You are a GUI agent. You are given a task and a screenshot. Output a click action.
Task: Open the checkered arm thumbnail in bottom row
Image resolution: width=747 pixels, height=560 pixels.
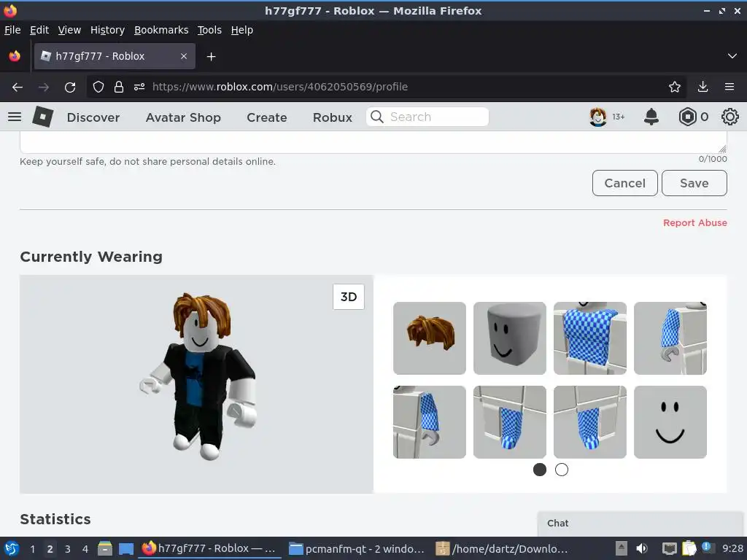pyautogui.click(x=429, y=422)
